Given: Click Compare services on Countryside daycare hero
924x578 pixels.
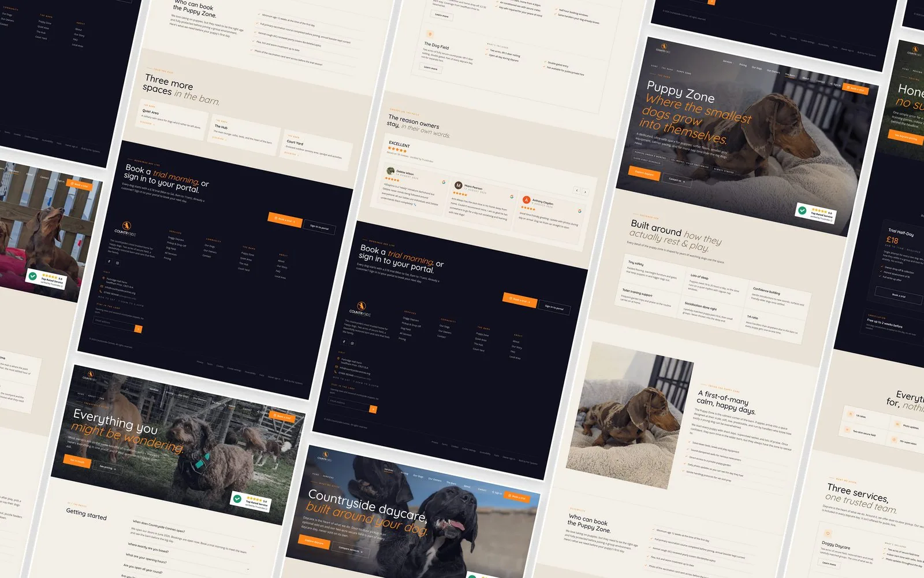Looking at the screenshot, I should [350, 550].
